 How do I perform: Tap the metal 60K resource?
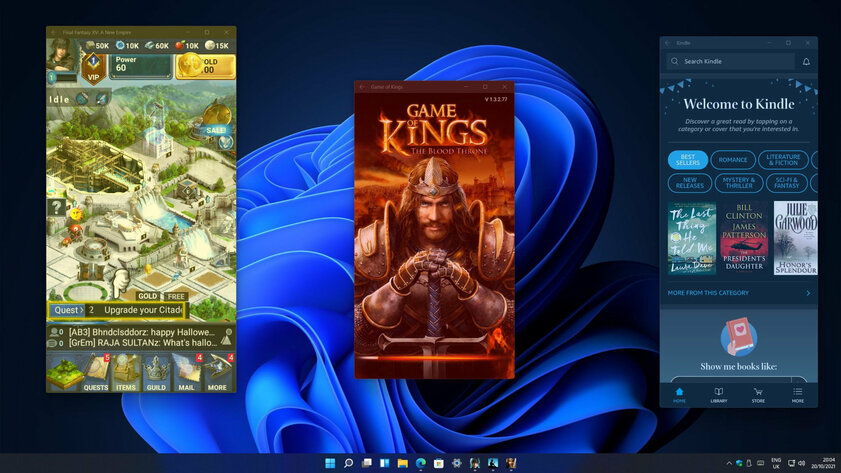point(157,46)
